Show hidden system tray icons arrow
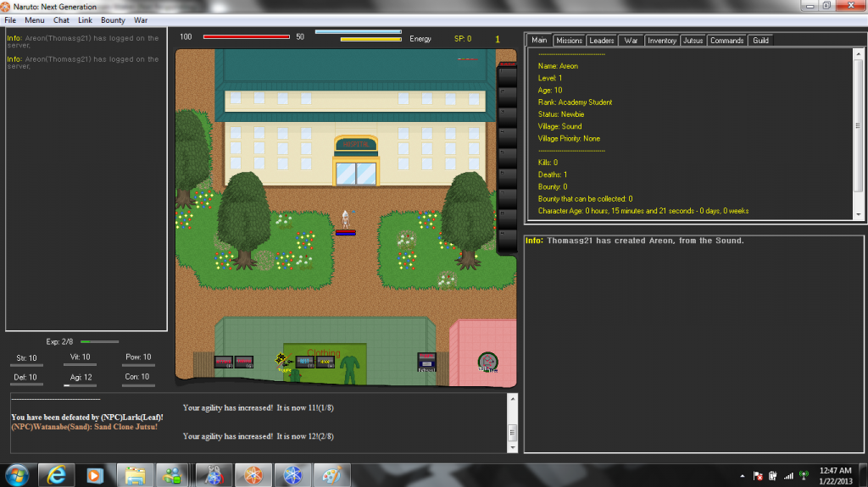 coord(742,476)
